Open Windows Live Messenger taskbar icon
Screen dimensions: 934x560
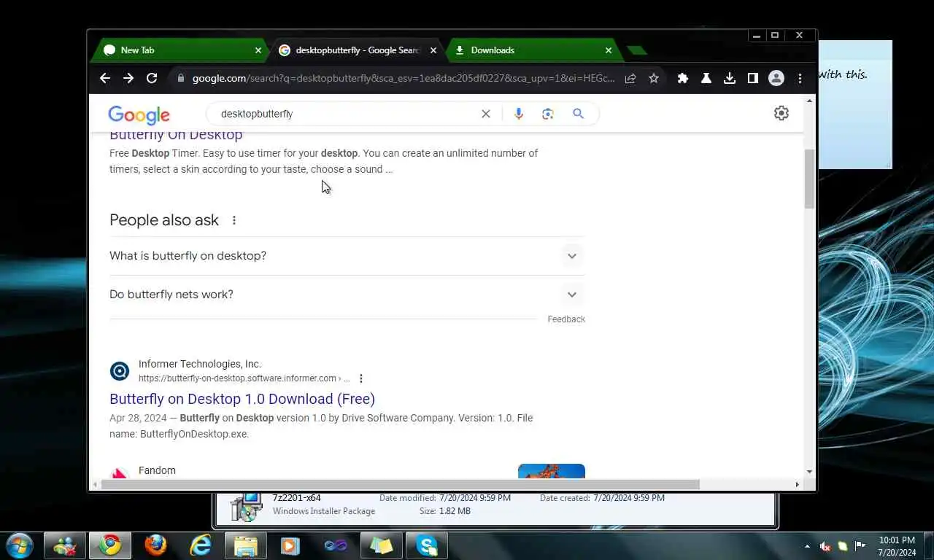[64, 545]
